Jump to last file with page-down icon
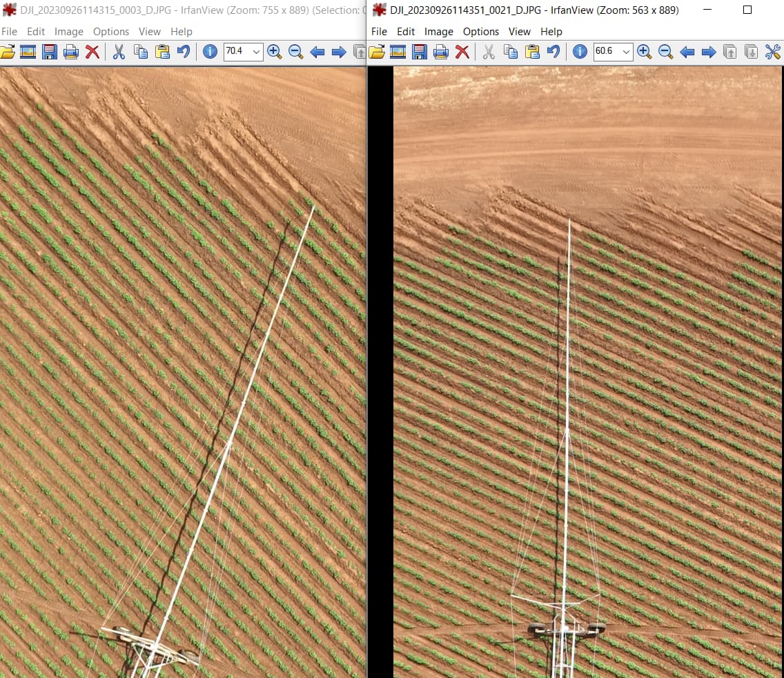Screen dimensions: 784x678 [x=751, y=52]
